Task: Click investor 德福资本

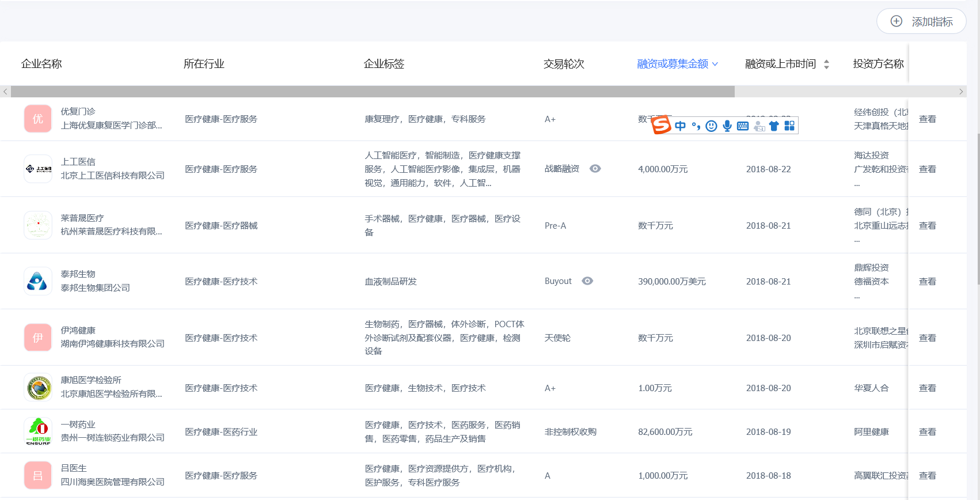Action: point(871,281)
